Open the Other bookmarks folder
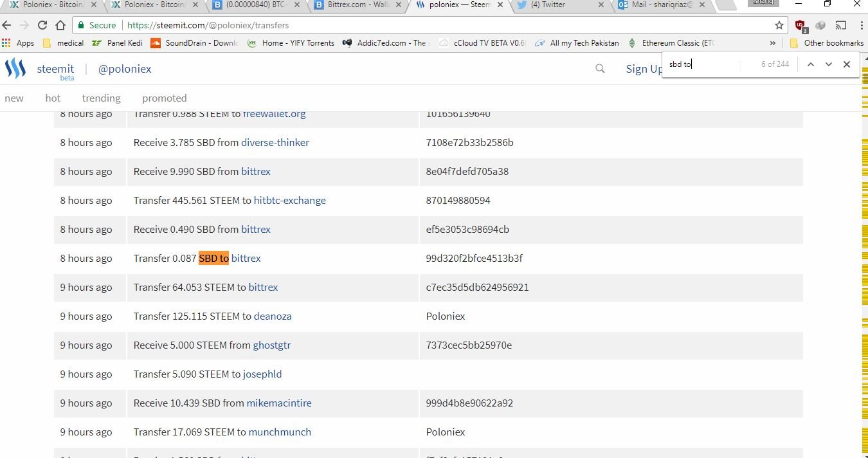Viewport: 868px width, 458px height. point(826,43)
